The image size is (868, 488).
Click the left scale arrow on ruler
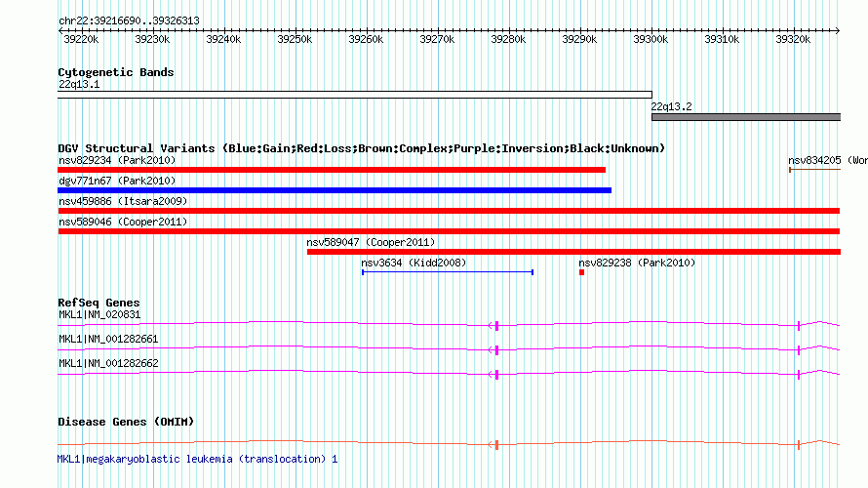pyautogui.click(x=60, y=30)
